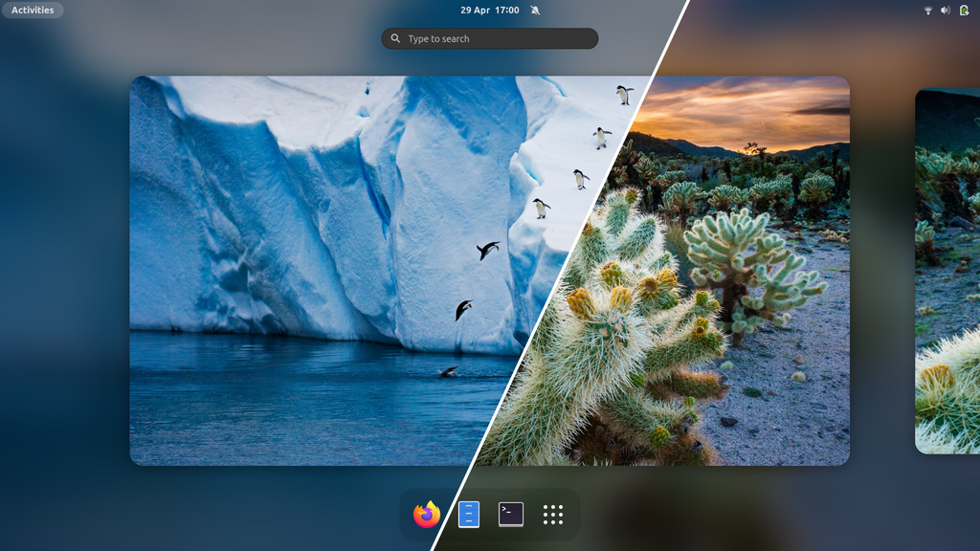Viewport: 980px width, 551px height.
Task: Click the volume speaker icon
Action: (946, 11)
